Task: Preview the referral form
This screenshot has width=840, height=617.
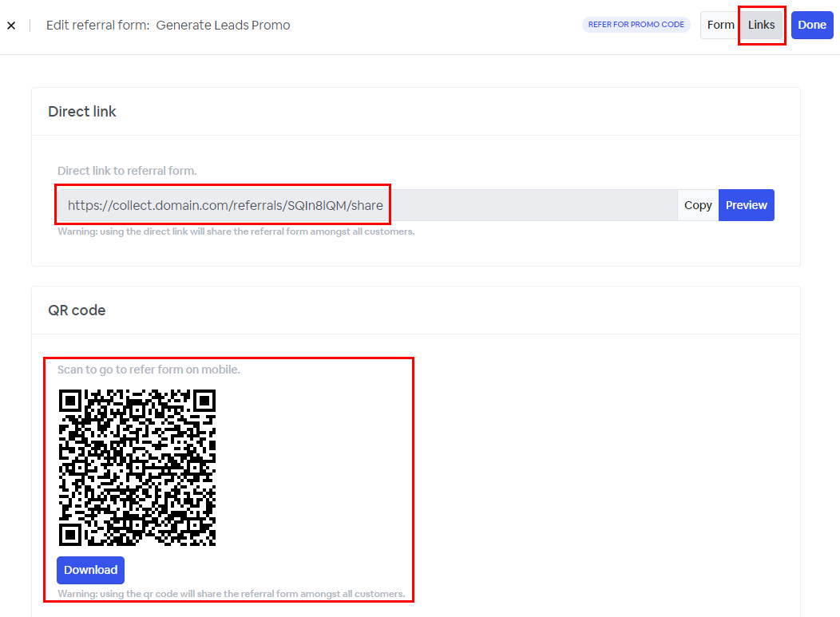Action: pos(746,205)
